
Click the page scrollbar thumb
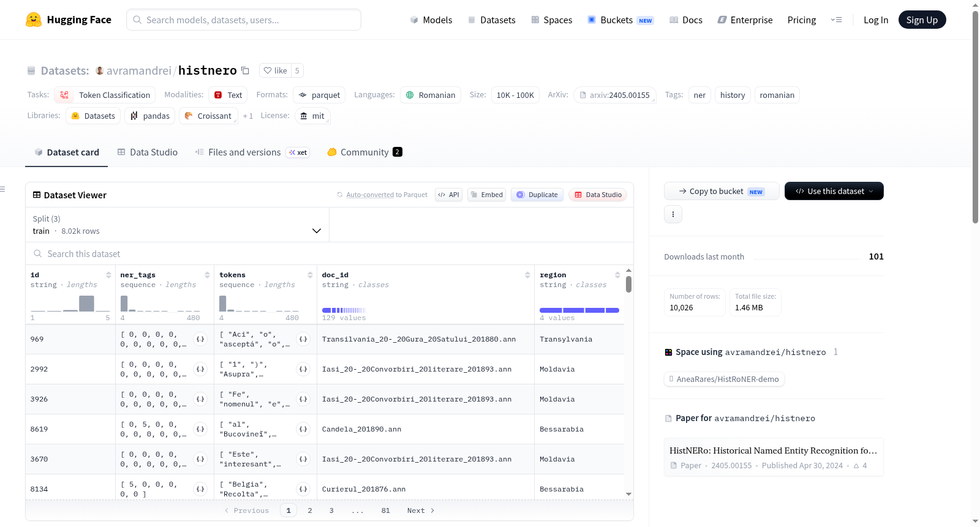click(975, 116)
